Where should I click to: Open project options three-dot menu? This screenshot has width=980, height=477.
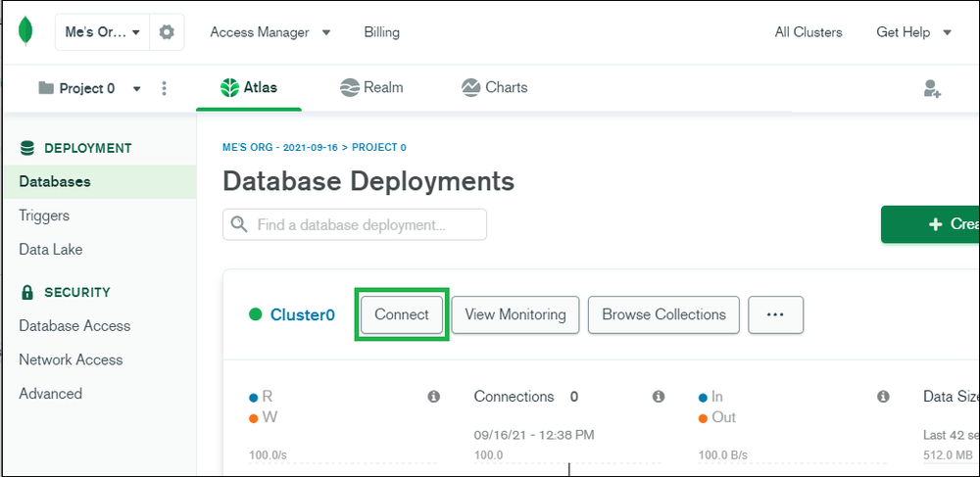[x=165, y=88]
